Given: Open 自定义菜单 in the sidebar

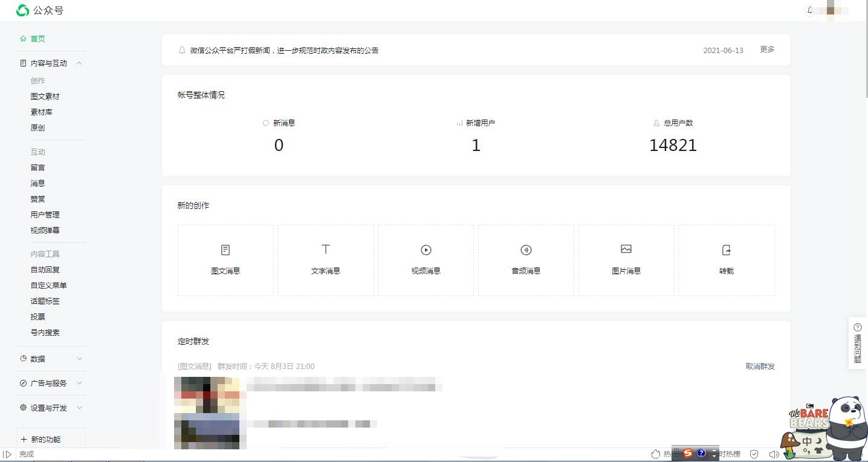Looking at the screenshot, I should tap(48, 286).
